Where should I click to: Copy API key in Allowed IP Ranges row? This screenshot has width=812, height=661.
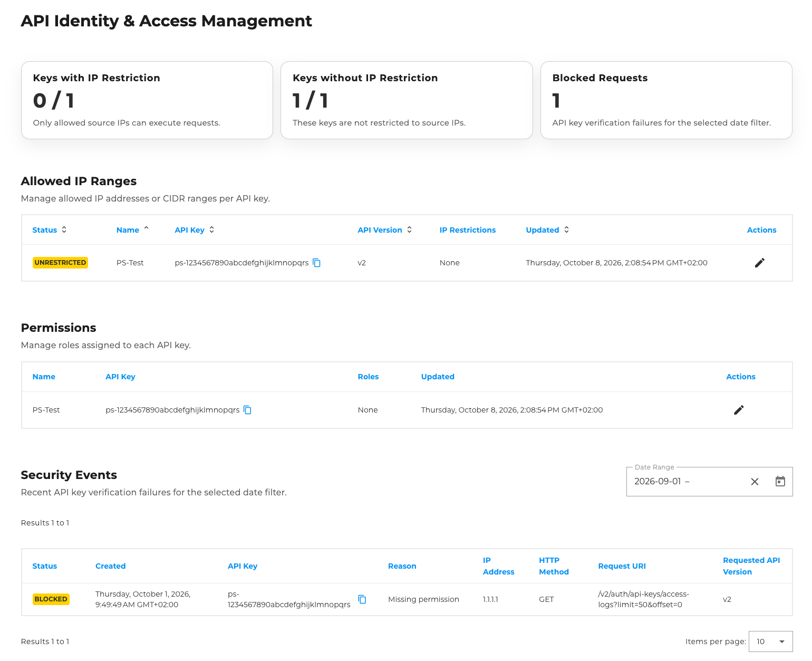pyautogui.click(x=317, y=263)
